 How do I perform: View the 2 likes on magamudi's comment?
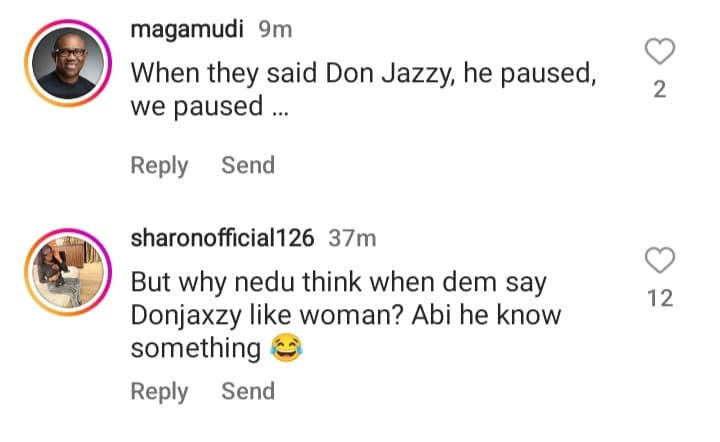tap(659, 90)
